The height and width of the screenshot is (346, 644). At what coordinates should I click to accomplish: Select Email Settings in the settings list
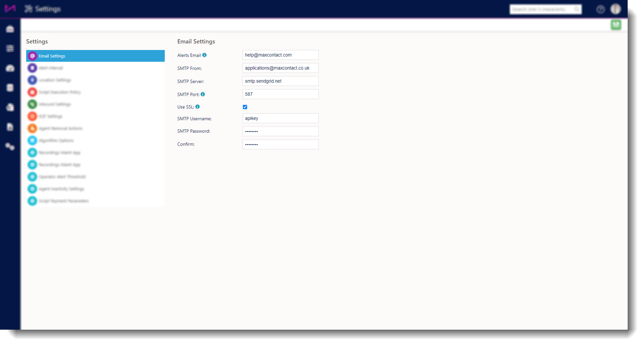pos(95,56)
